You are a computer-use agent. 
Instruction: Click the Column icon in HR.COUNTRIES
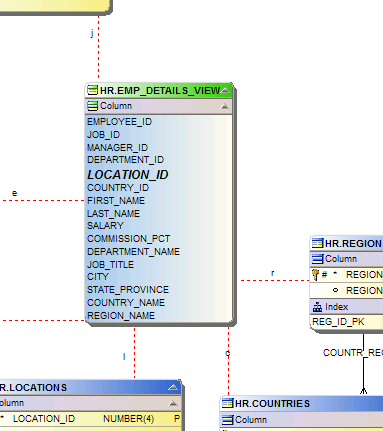point(228,420)
